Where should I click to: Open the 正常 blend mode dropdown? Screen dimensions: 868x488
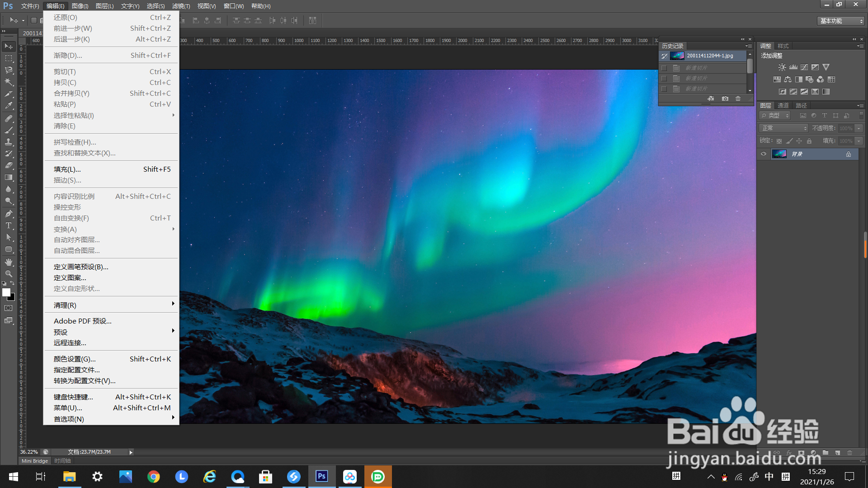(x=784, y=128)
